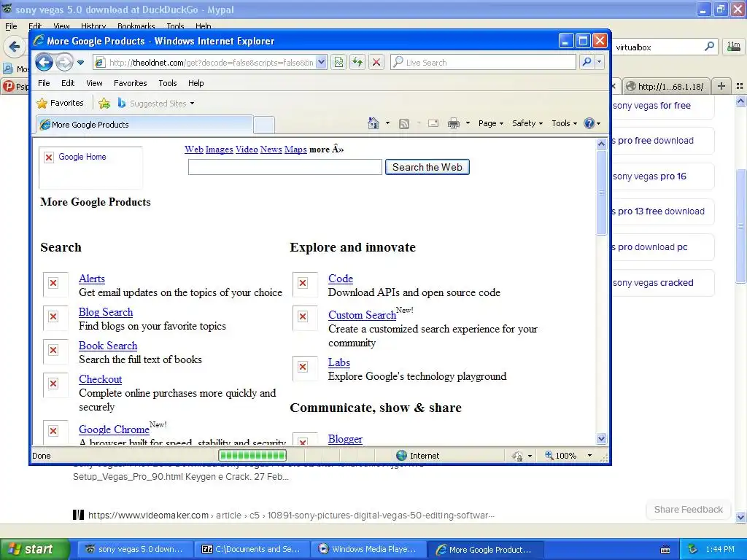747x560 pixels.
Task: Click Share Feedback in Mypal page
Action: point(689,510)
